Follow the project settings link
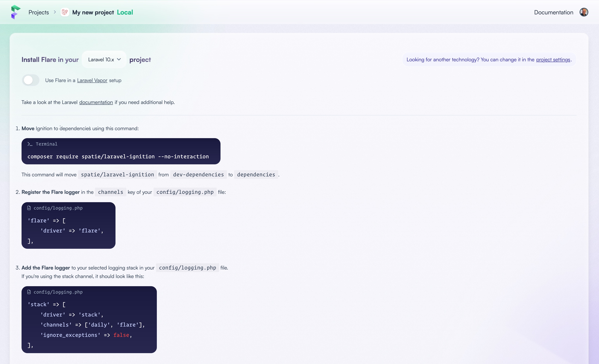This screenshot has width=599, height=364. point(553,60)
